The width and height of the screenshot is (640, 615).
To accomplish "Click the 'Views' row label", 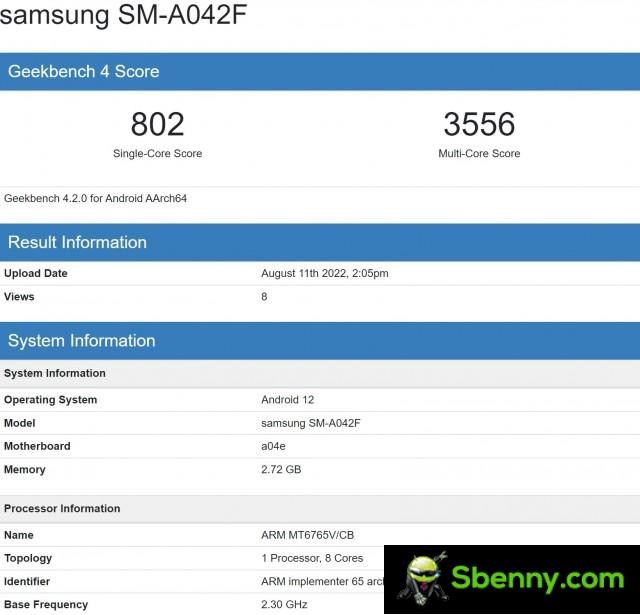I will point(19,297).
